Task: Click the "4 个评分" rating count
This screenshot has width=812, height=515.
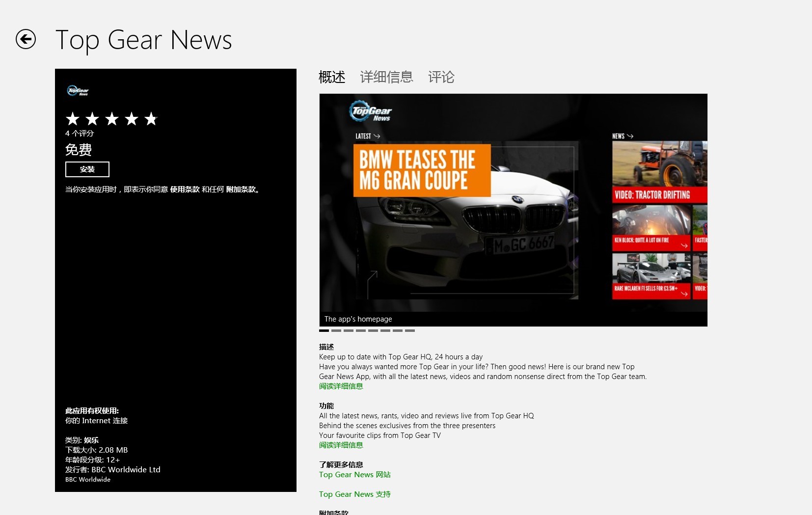Action: point(80,134)
